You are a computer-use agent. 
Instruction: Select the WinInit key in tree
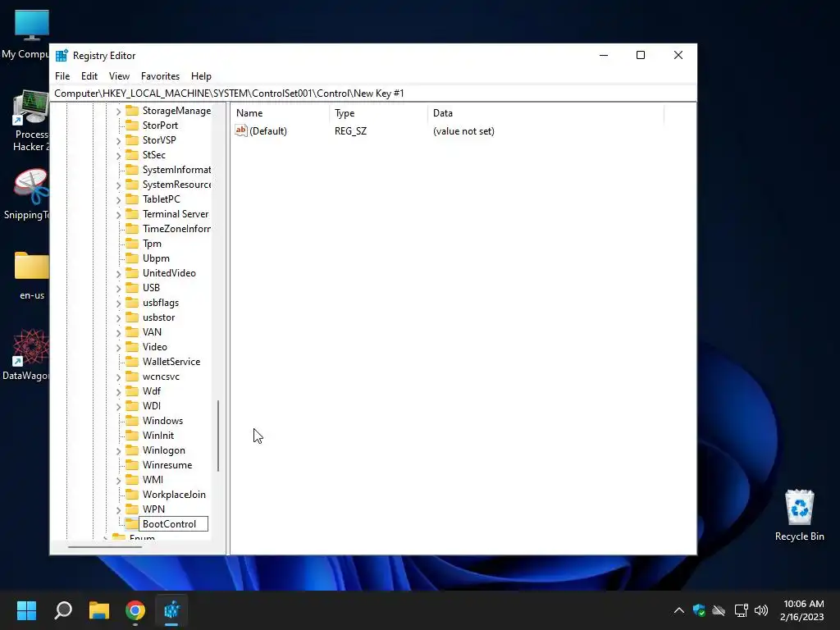point(158,436)
